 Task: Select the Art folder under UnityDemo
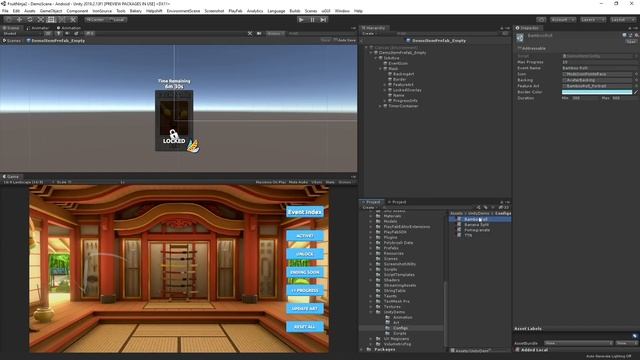pos(396,322)
